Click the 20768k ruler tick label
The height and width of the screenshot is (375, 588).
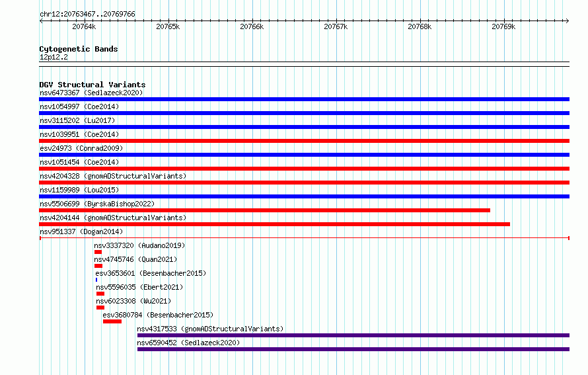420,26
